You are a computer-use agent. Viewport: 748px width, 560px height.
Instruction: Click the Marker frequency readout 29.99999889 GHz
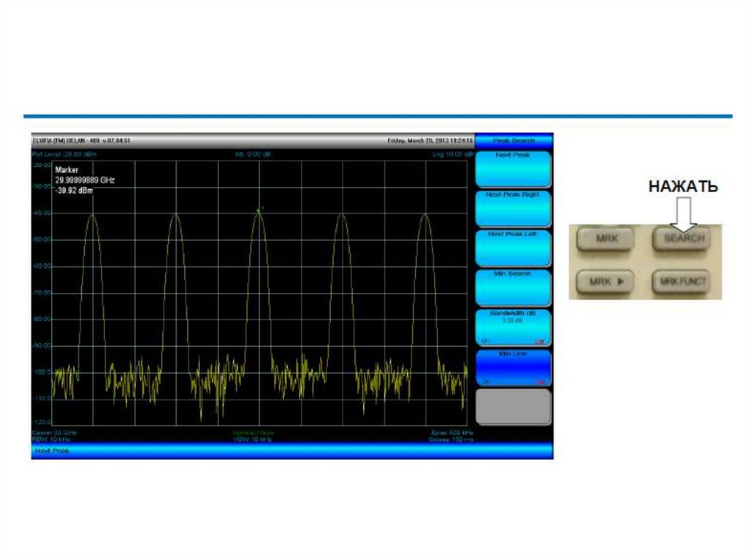tap(85, 180)
